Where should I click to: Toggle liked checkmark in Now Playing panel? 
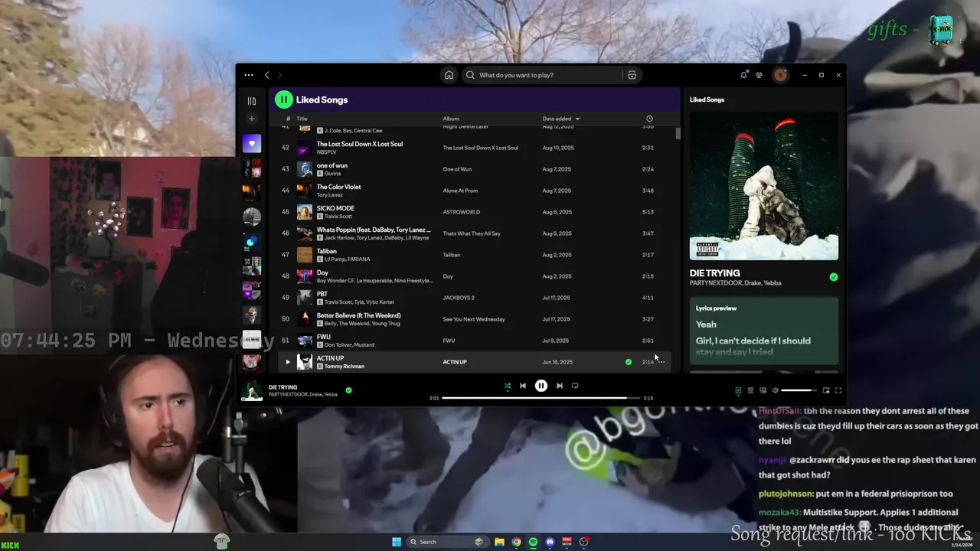pyautogui.click(x=834, y=277)
